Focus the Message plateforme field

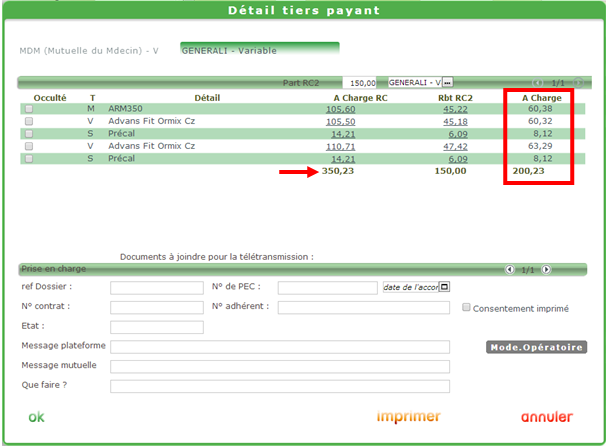280,347
